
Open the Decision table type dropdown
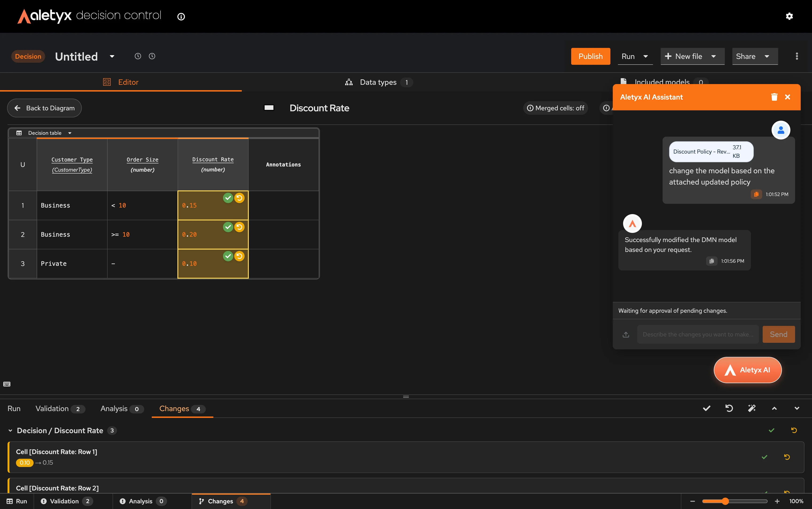70,133
